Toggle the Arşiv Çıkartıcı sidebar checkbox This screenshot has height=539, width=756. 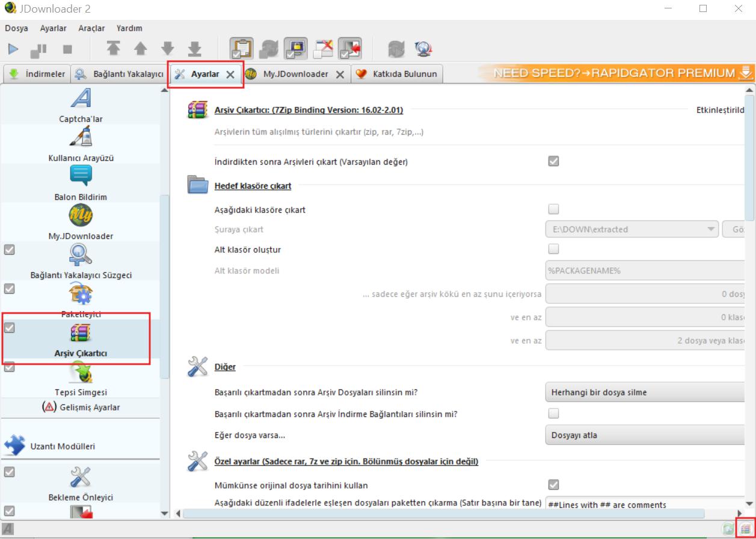(x=9, y=327)
